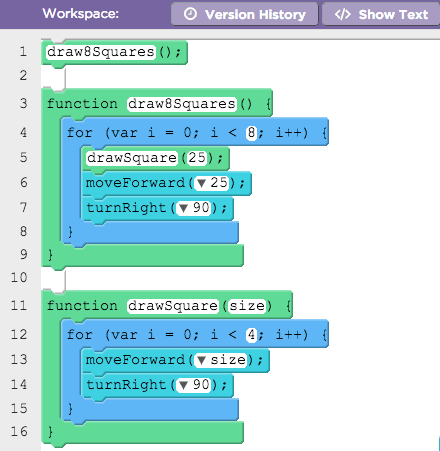This screenshot has width=440, height=451.
Task: Select the for loop block on line 12
Action: (x=195, y=334)
